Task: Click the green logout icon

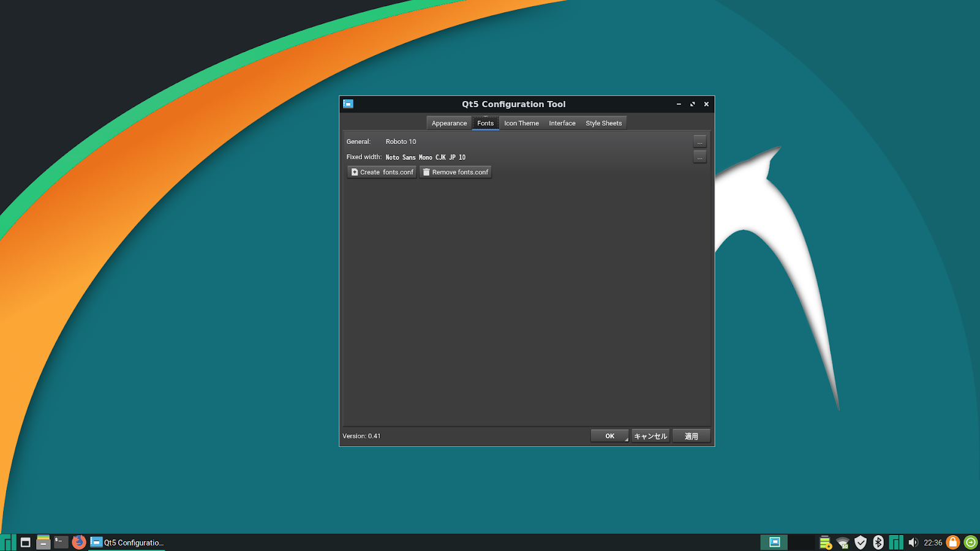Action: click(x=971, y=542)
